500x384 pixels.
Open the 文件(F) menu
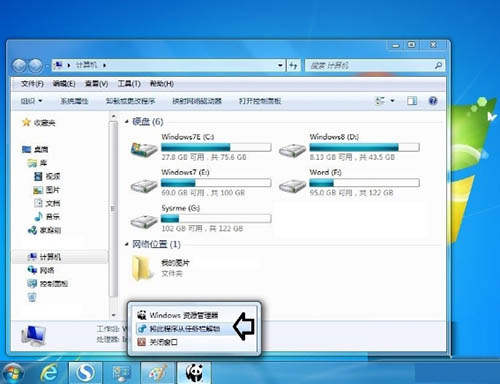(x=32, y=84)
